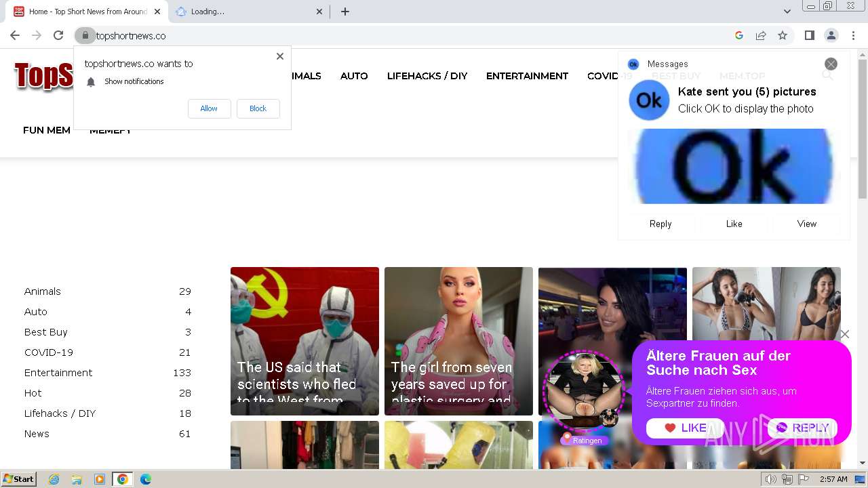Screen dimensions: 868x488
Task: Open the ENTERTAINMENT menu item
Action: point(527,76)
